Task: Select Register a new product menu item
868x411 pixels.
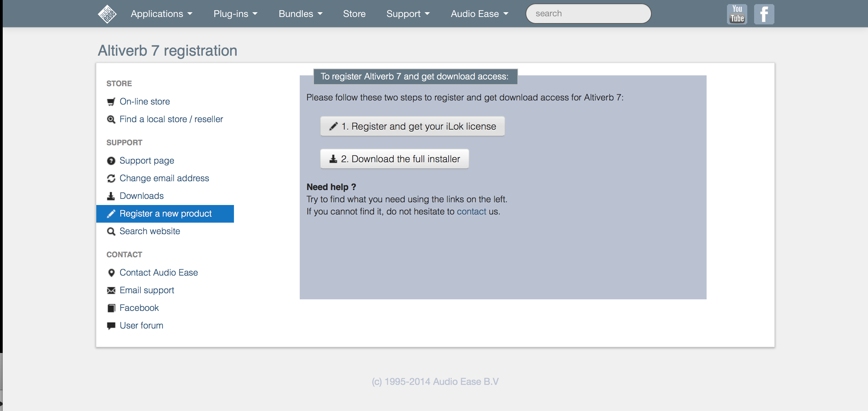Action: tap(165, 214)
